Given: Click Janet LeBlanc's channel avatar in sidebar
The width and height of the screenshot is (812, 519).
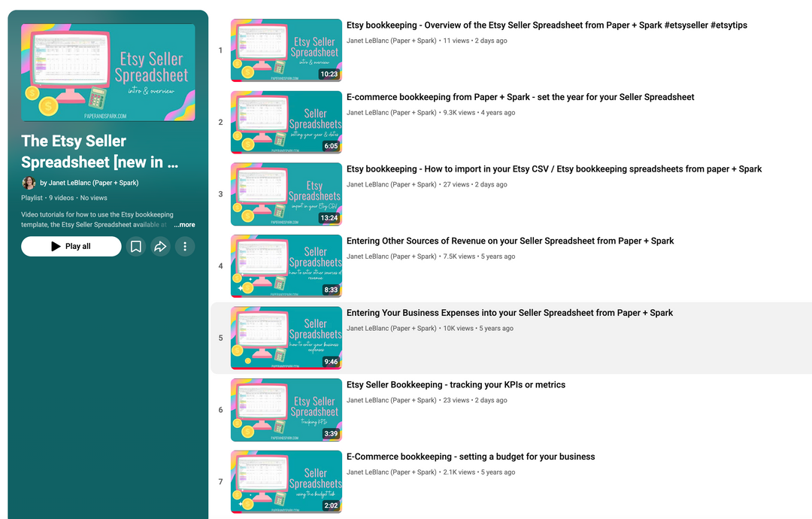Looking at the screenshot, I should point(29,183).
